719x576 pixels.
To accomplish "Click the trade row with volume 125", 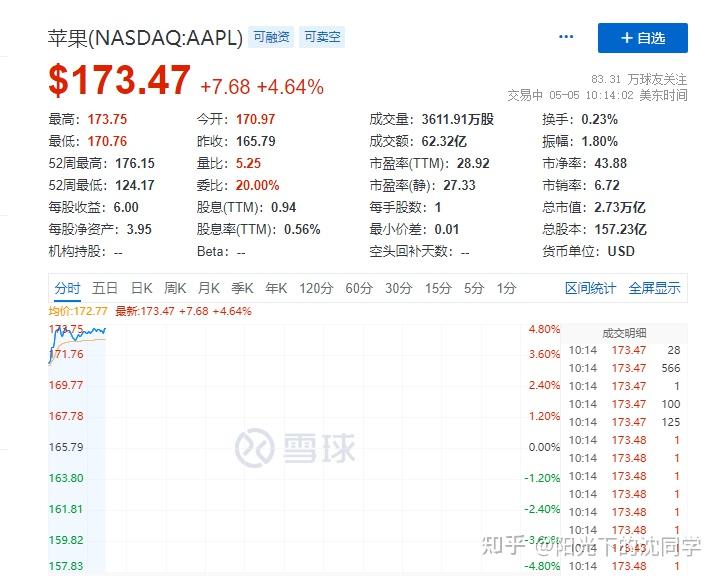I will (624, 422).
